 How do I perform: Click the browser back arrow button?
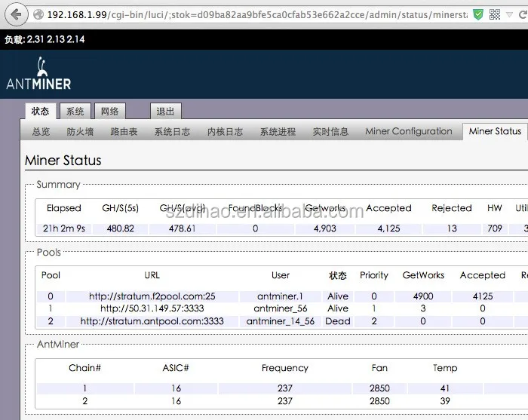click(x=16, y=14)
